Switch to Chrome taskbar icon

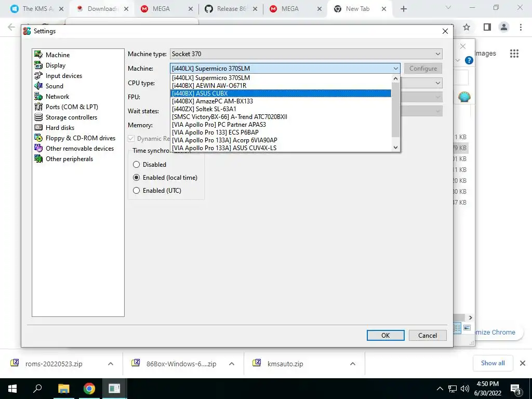point(89,389)
